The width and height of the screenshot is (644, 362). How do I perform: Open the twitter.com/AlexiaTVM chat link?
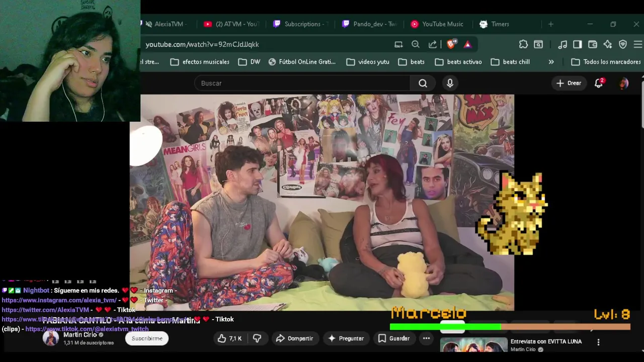(45, 310)
